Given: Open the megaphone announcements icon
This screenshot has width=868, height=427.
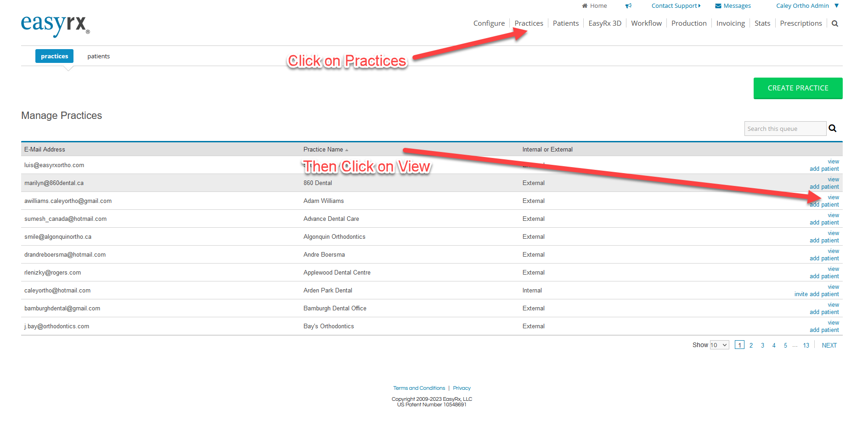Looking at the screenshot, I should pyautogui.click(x=628, y=6).
